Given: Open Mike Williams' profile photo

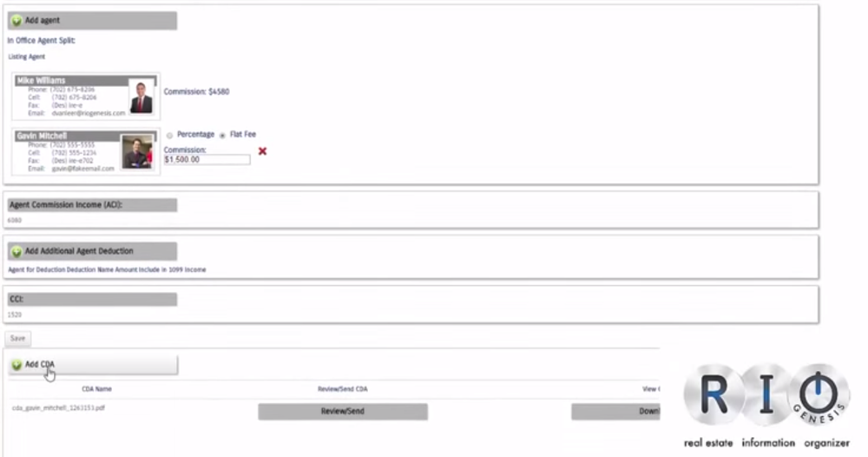Looking at the screenshot, I should (141, 97).
